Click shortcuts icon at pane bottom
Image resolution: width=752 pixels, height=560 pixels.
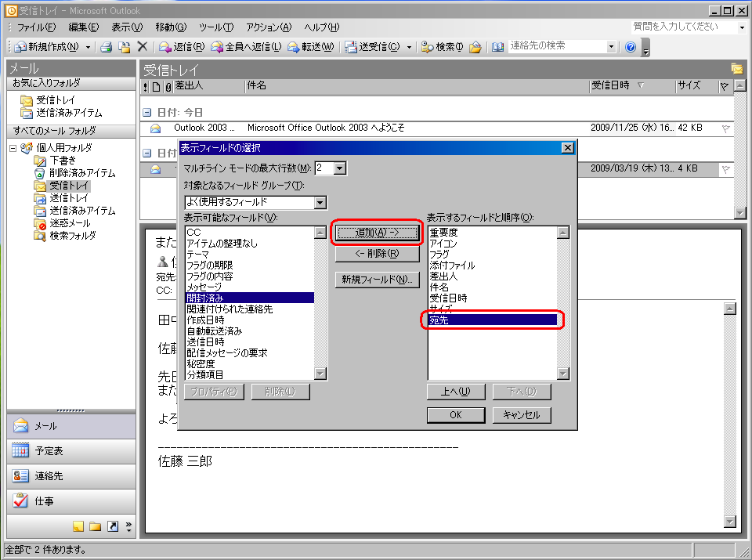coord(113,526)
